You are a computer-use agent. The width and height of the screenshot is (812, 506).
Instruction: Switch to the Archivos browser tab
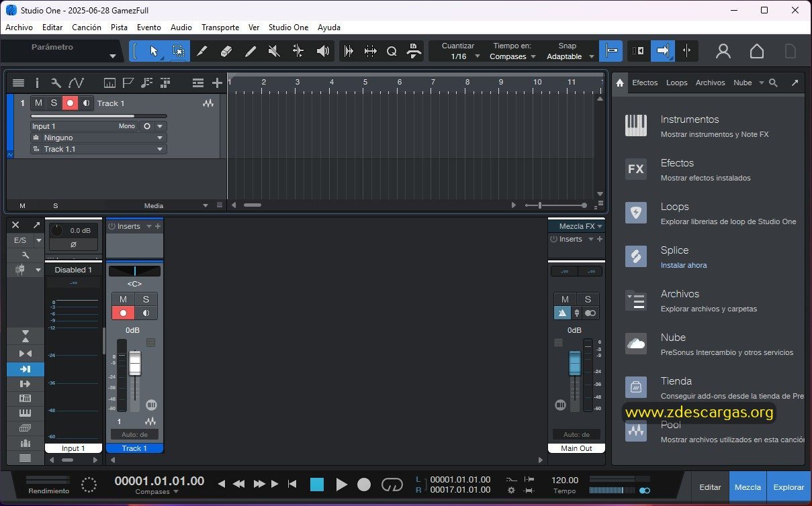coord(710,83)
